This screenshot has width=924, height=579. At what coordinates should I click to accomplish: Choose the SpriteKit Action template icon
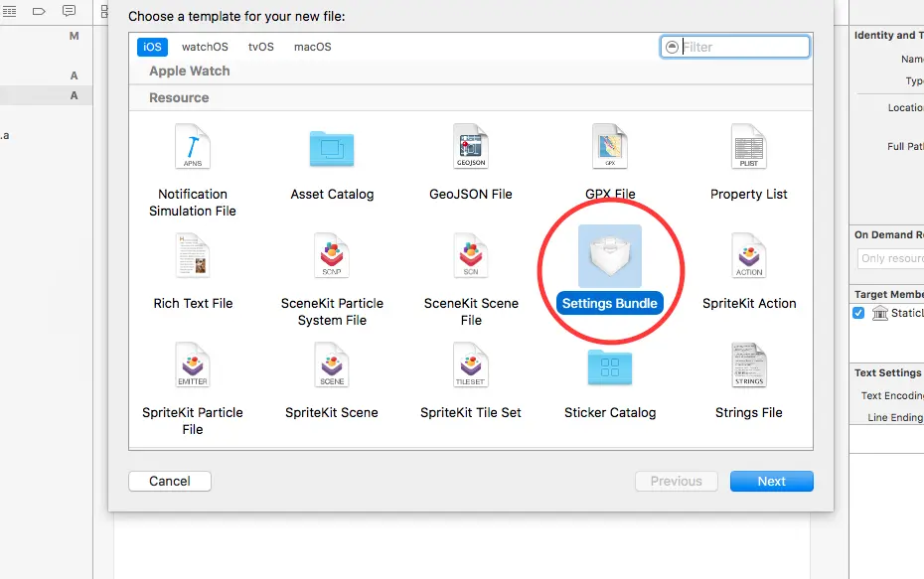(749, 255)
